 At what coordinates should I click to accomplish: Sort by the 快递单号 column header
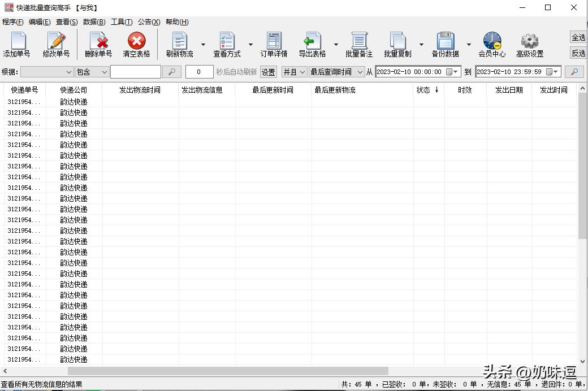pyautogui.click(x=24, y=90)
